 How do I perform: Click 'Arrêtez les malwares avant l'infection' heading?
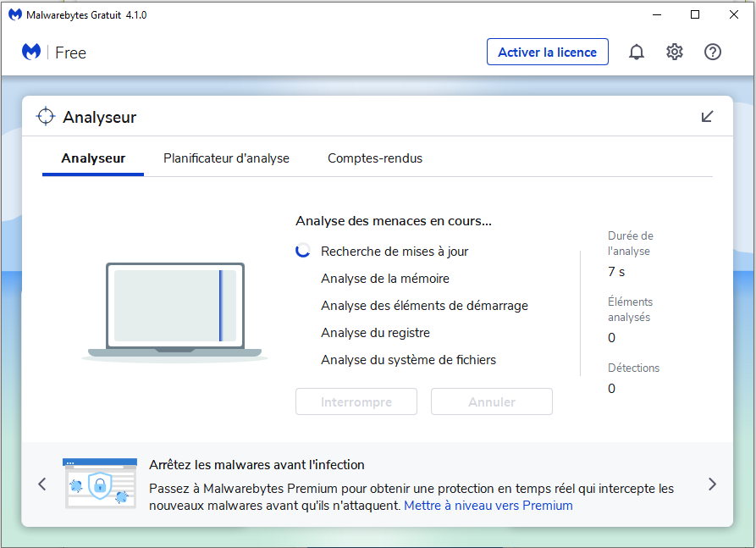(257, 464)
